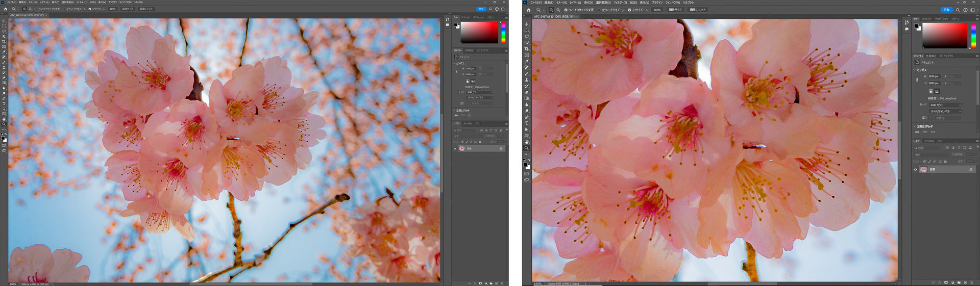Select the Eraser tool in right window
The width and height of the screenshot is (980, 286).
click(x=526, y=92)
